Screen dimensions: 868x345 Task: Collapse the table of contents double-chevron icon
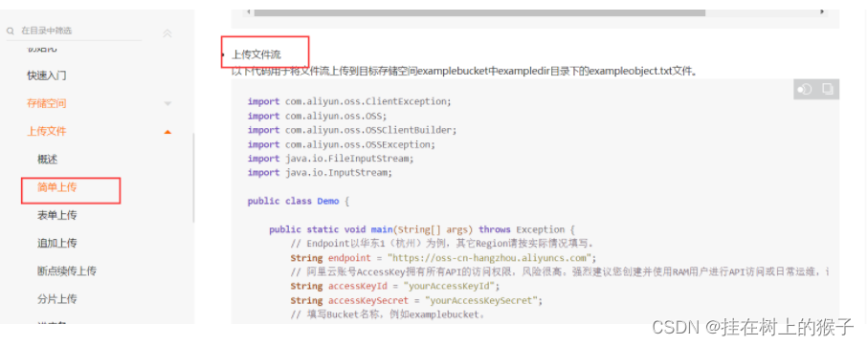pyautogui.click(x=167, y=33)
